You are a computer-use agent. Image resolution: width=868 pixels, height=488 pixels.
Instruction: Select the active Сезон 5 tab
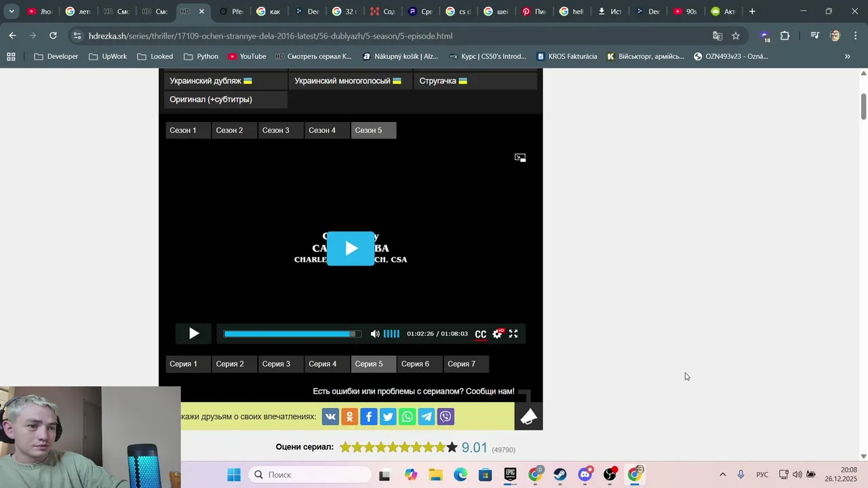tap(374, 130)
